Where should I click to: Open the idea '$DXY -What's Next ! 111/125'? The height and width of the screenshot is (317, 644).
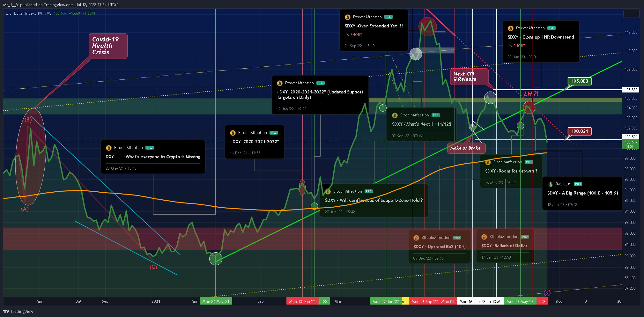[x=421, y=124]
